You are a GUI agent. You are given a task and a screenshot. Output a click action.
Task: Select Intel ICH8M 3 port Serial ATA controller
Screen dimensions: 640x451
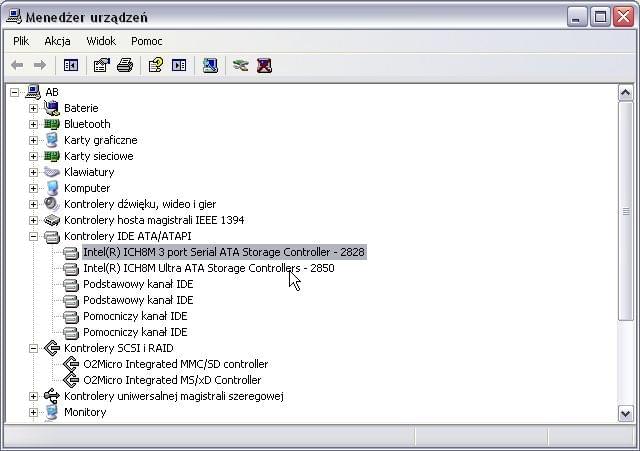click(224, 252)
